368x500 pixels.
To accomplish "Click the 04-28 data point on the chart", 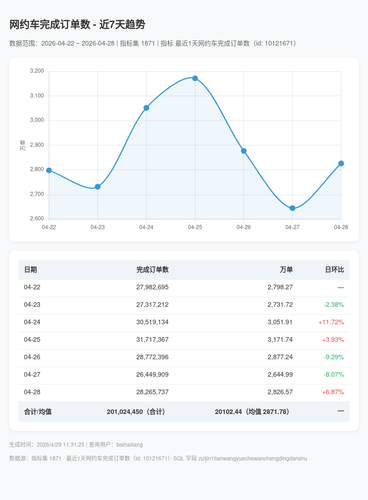I will (341, 163).
